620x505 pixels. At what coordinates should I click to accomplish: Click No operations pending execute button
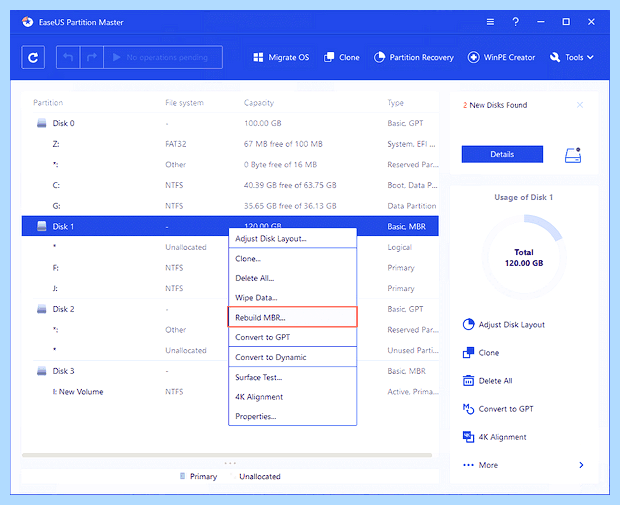163,57
